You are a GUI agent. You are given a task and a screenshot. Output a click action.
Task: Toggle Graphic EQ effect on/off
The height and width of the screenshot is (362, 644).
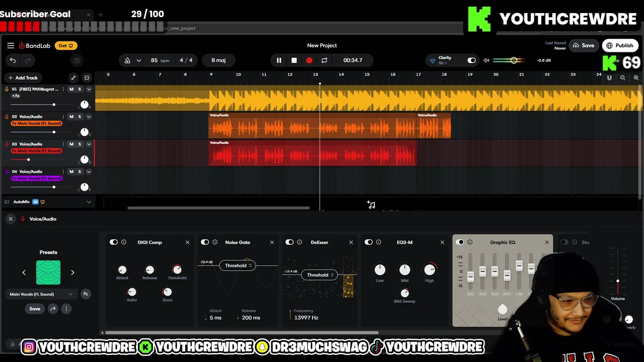[x=460, y=242]
